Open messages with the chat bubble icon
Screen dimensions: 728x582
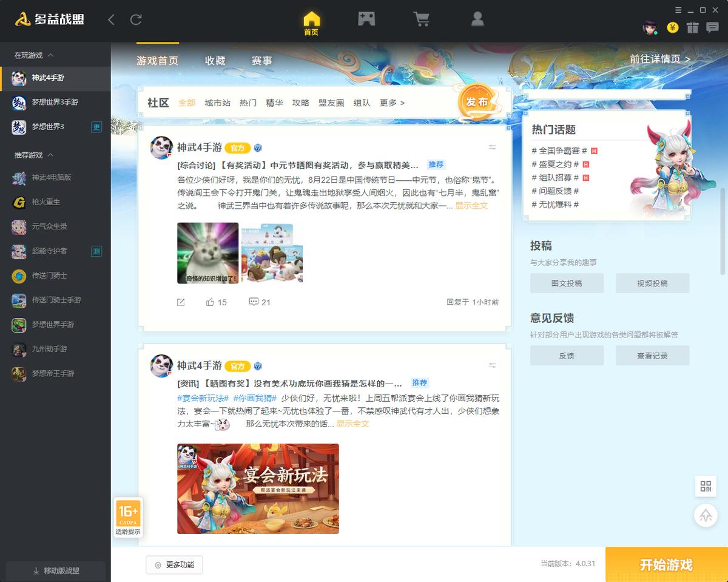tap(713, 27)
